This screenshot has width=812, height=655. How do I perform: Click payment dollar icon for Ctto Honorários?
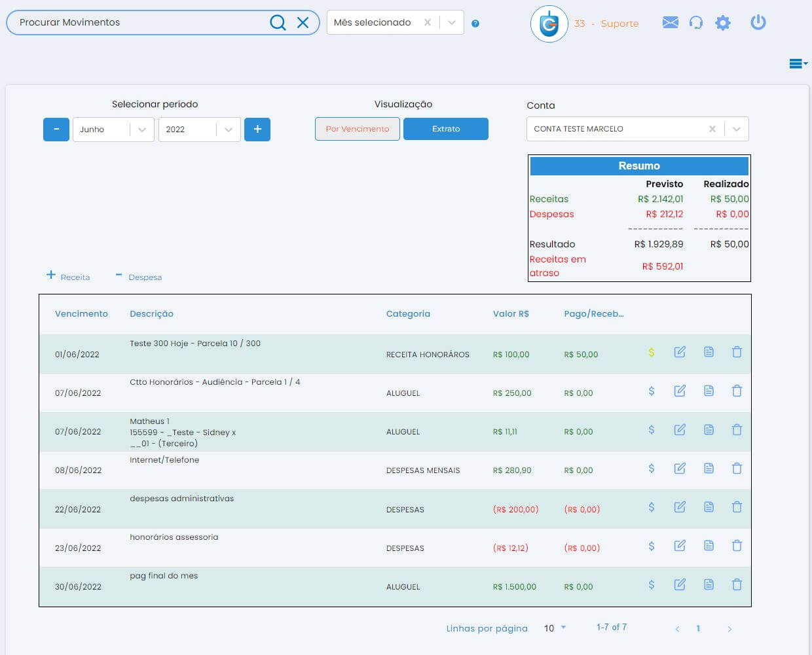652,391
